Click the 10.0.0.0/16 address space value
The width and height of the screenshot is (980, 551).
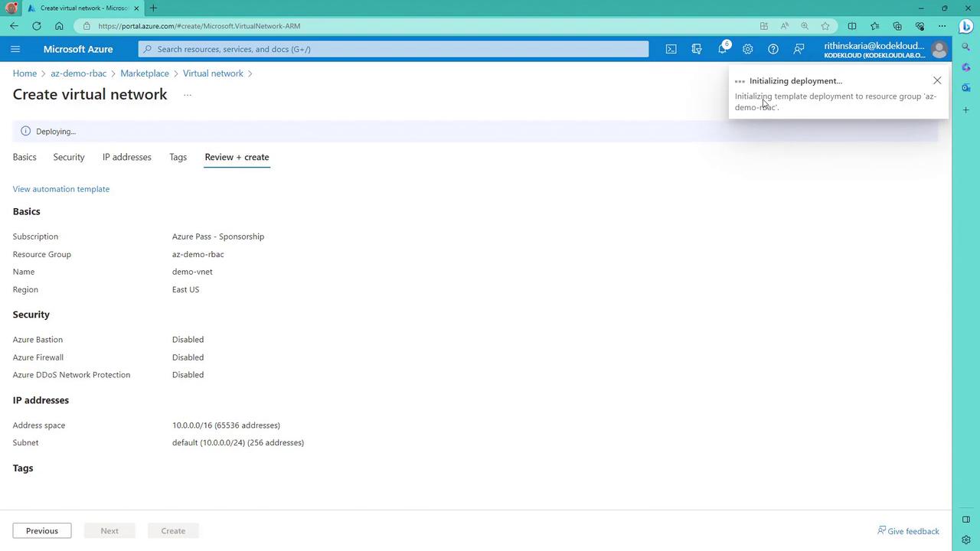click(x=226, y=425)
